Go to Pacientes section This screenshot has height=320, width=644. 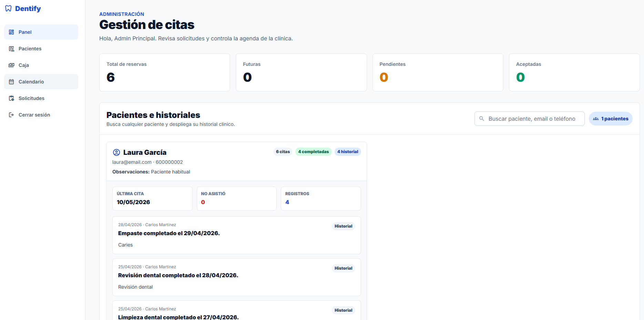tap(41, 49)
